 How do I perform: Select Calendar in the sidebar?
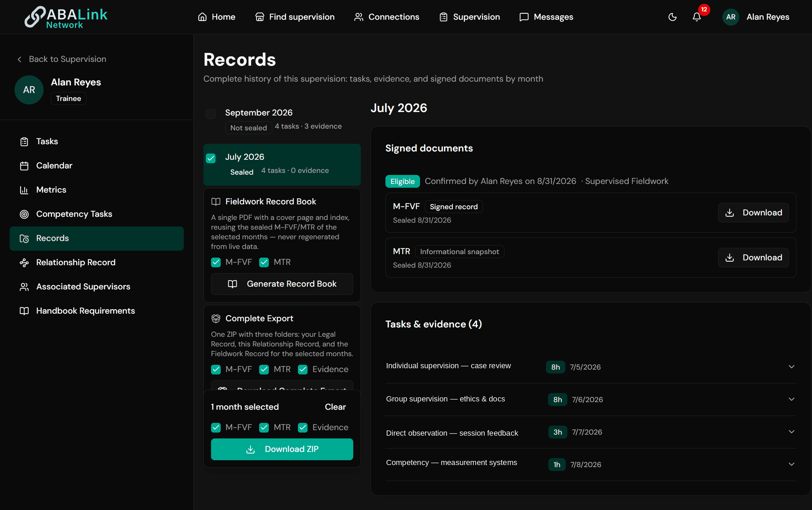(x=97, y=166)
